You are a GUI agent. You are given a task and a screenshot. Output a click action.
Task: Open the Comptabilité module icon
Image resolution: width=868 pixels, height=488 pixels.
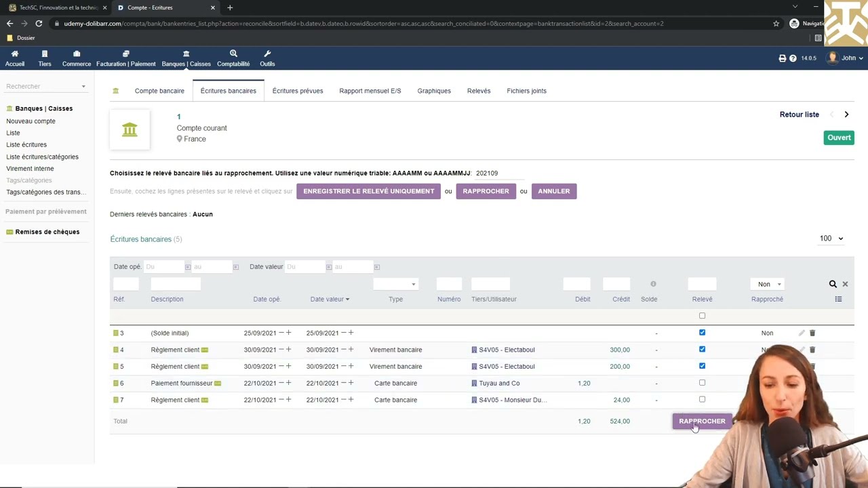click(x=233, y=54)
